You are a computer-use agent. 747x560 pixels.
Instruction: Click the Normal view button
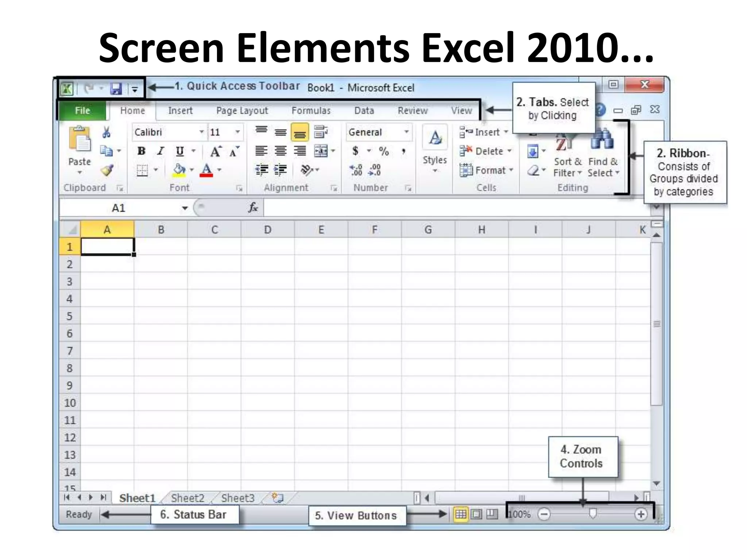pyautogui.click(x=461, y=514)
